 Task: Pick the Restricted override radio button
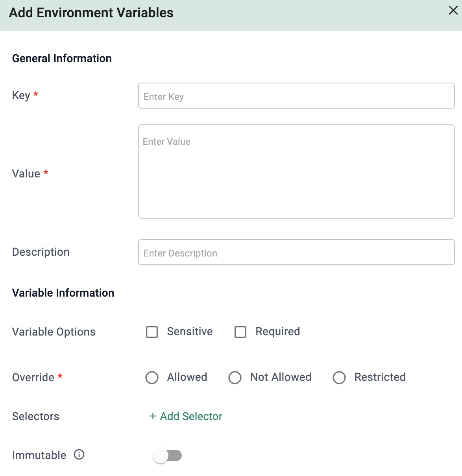(x=339, y=378)
